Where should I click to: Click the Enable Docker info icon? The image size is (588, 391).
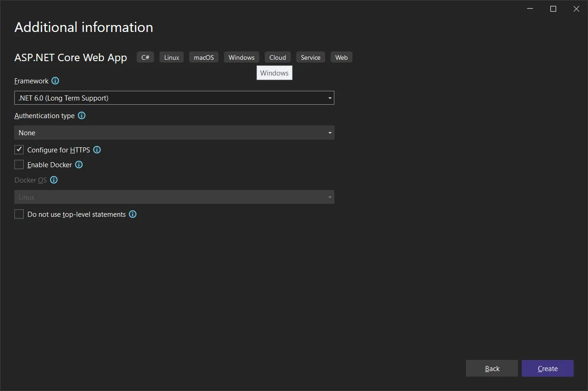coord(79,164)
